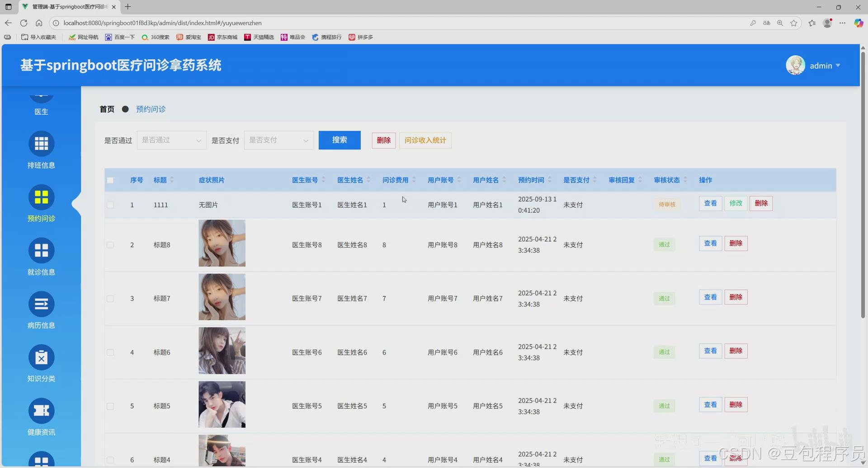Image resolution: width=868 pixels, height=468 pixels.
Task: Open 拼多多 bookmark
Action: pos(360,37)
